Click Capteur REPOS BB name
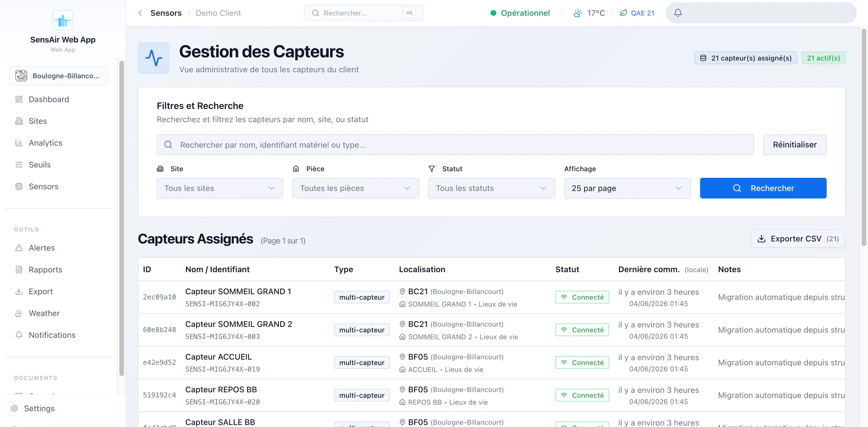This screenshot has width=868, height=427. click(221, 390)
